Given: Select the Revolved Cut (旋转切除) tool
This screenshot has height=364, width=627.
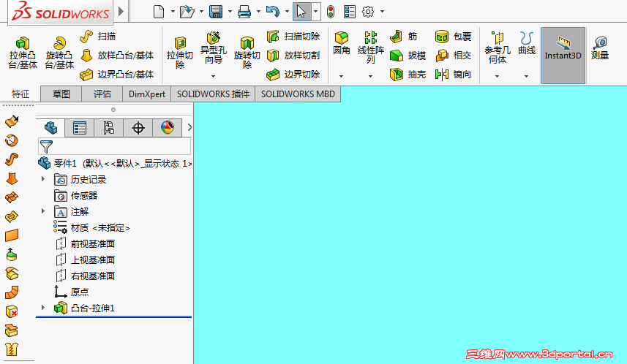Looking at the screenshot, I should (x=247, y=53).
